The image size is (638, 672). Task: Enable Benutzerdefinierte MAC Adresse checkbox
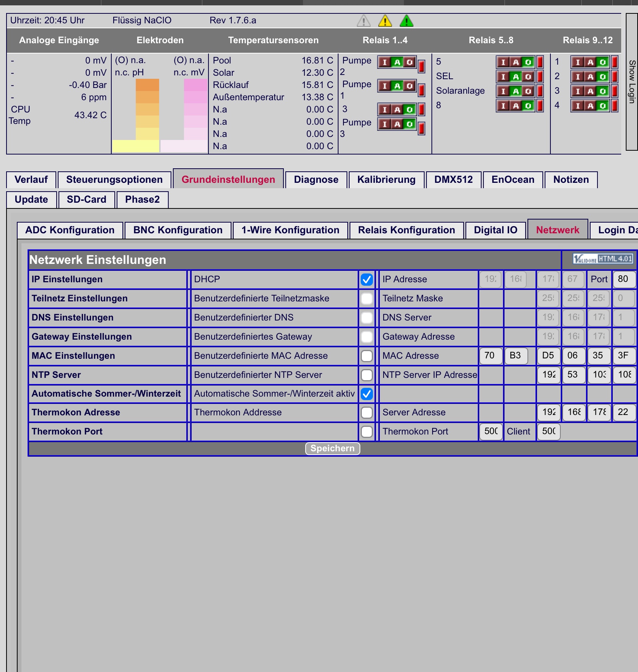tap(366, 356)
